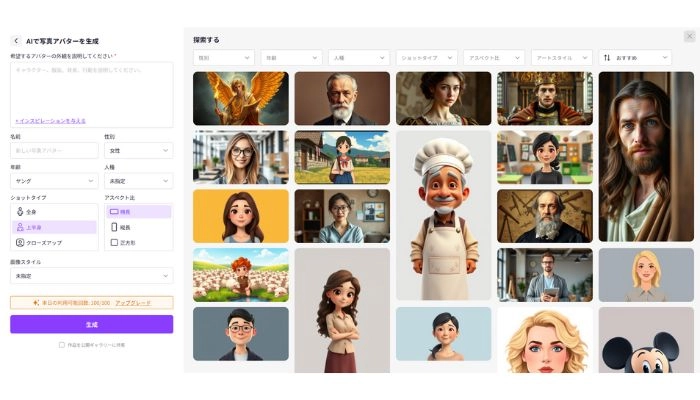Select the anime schoolgirl in field thumbnail
The width and height of the screenshot is (700, 400).
[342, 157]
